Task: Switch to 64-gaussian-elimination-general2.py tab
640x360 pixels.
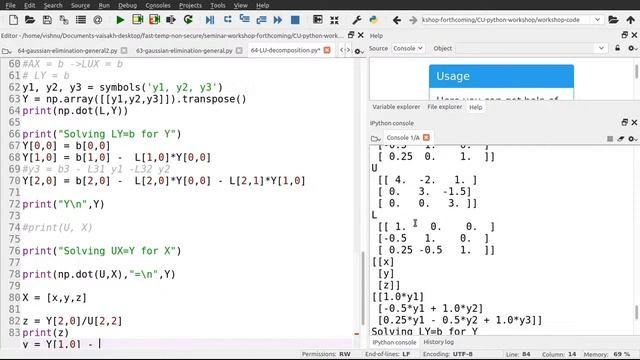Action: click(67, 51)
